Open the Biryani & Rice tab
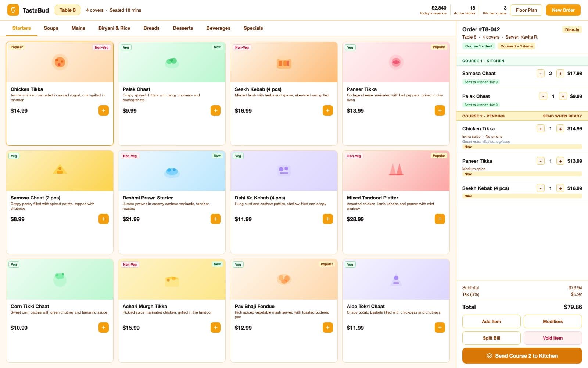 (114, 28)
